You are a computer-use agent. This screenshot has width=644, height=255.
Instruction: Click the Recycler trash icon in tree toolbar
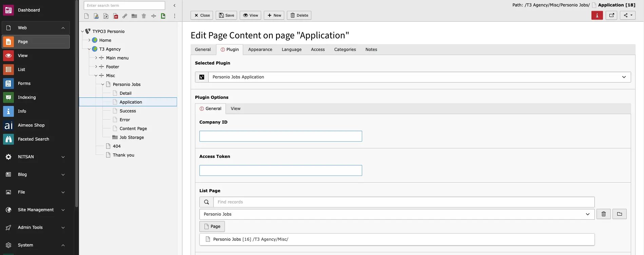coord(144,16)
